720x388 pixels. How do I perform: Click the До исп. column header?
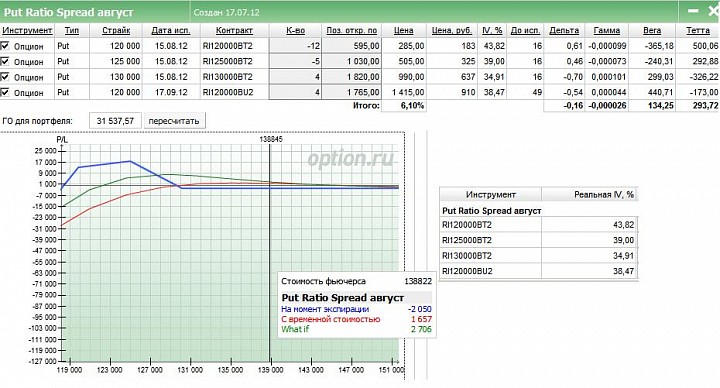pos(525,30)
